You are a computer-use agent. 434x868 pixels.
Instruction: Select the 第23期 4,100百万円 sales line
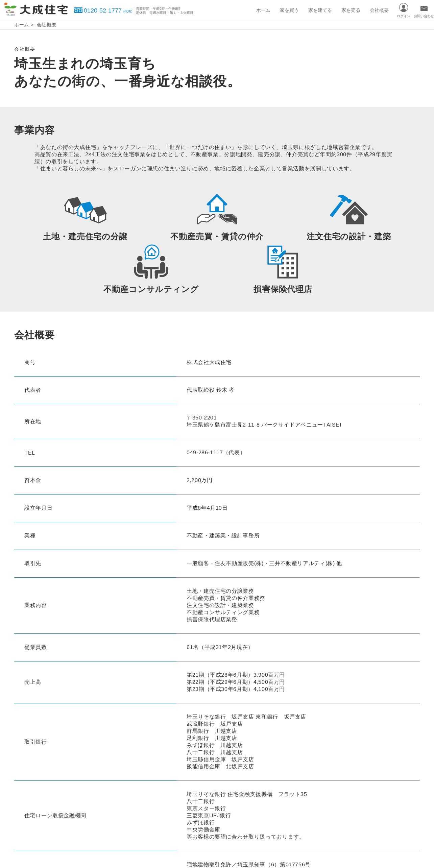click(x=236, y=689)
